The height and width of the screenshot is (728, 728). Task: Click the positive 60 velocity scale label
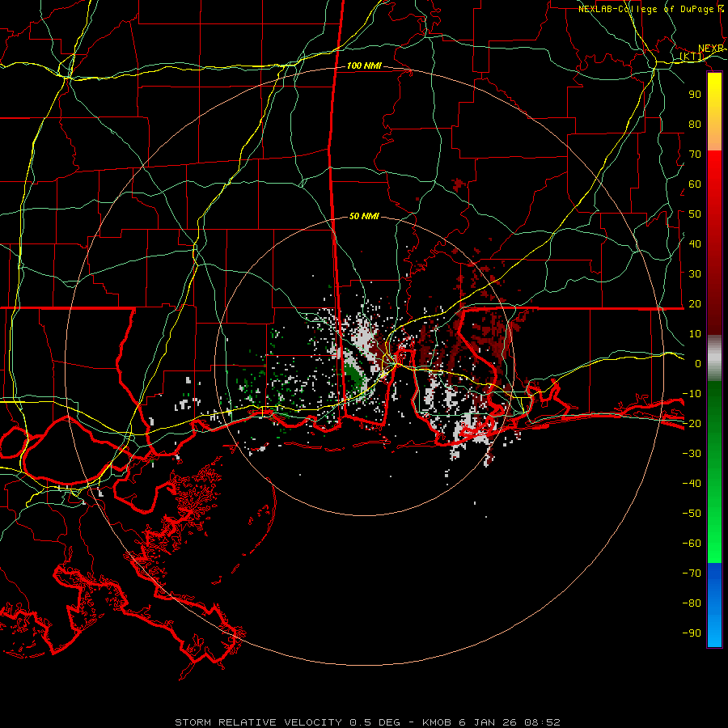[695, 184]
